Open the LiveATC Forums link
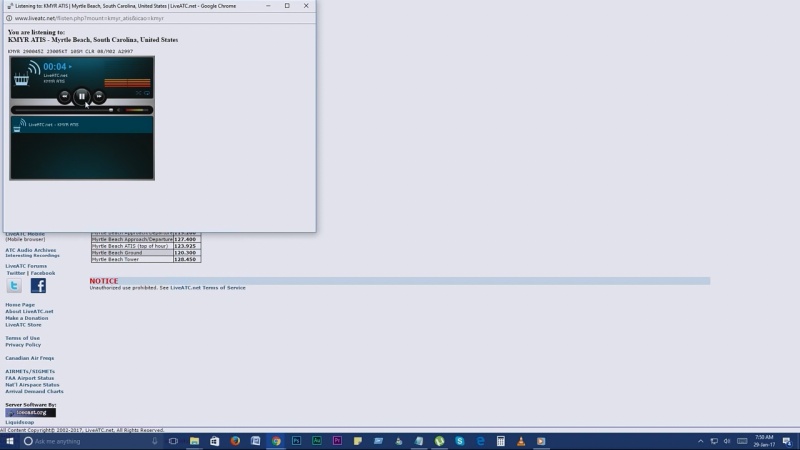 [26, 266]
